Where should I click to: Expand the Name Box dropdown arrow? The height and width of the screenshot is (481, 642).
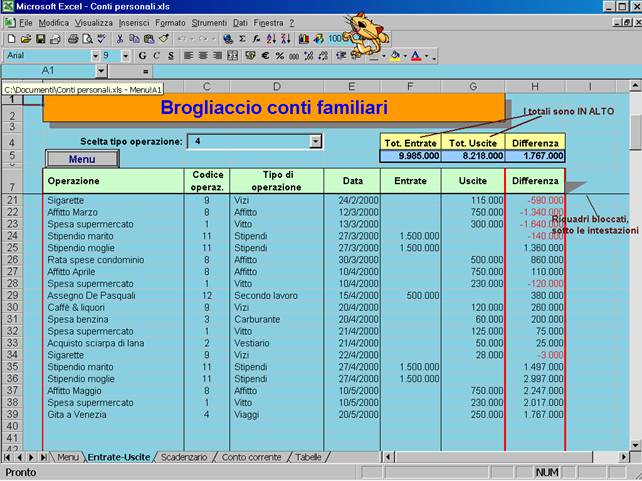click(x=100, y=72)
